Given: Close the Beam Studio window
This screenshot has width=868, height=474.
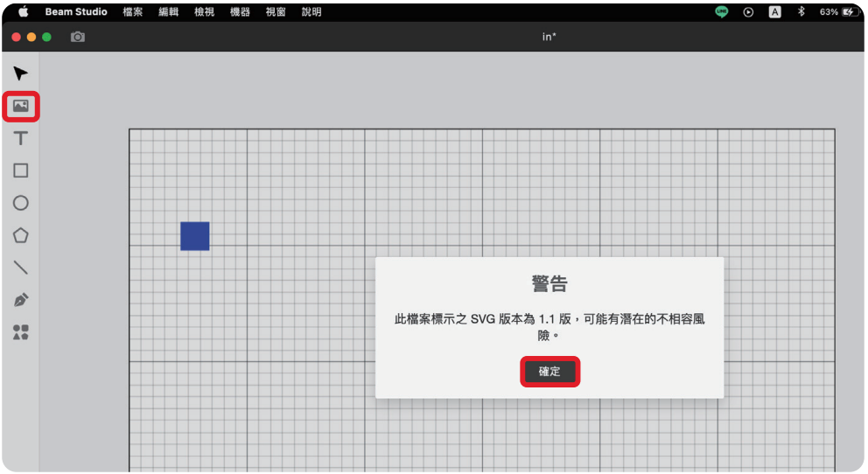Looking at the screenshot, I should click(x=16, y=37).
